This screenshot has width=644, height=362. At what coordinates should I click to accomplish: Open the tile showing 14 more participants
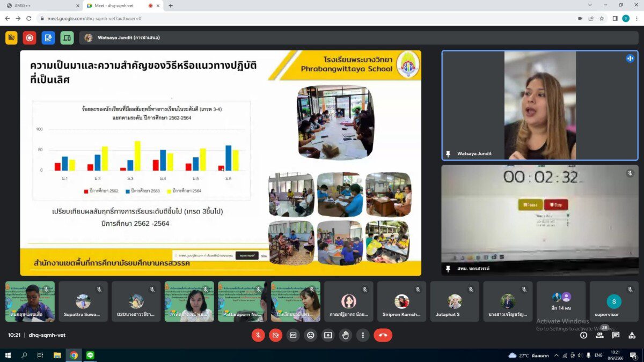[561, 301]
